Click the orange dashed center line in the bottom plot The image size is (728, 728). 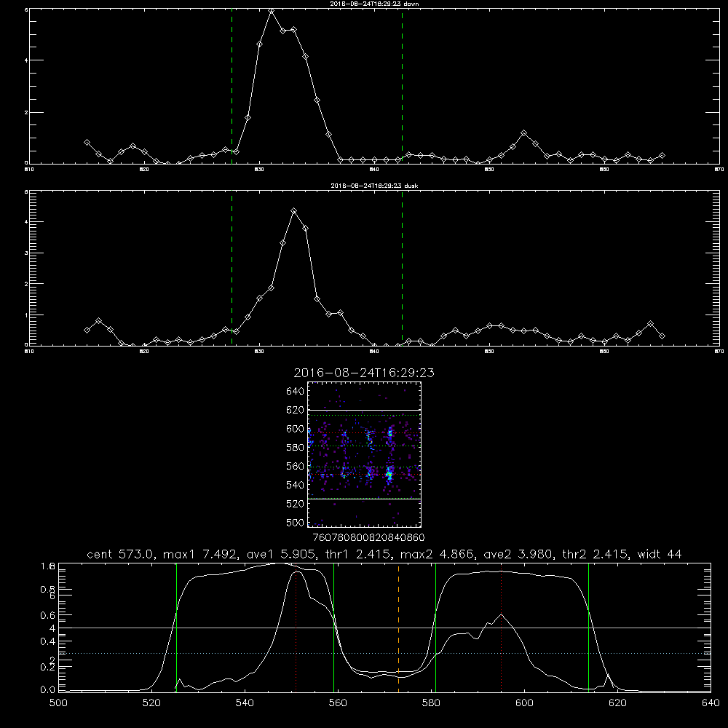pyautogui.click(x=398, y=628)
